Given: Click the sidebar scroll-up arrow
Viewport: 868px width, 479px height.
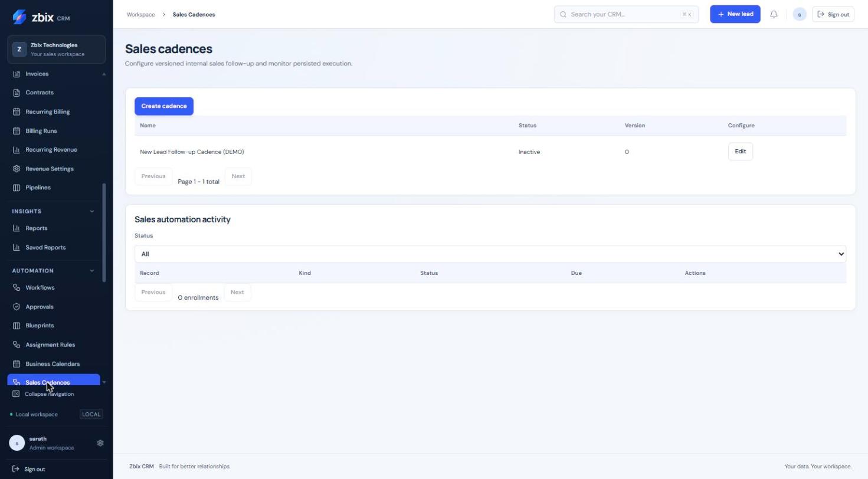Looking at the screenshot, I should pyautogui.click(x=104, y=74).
